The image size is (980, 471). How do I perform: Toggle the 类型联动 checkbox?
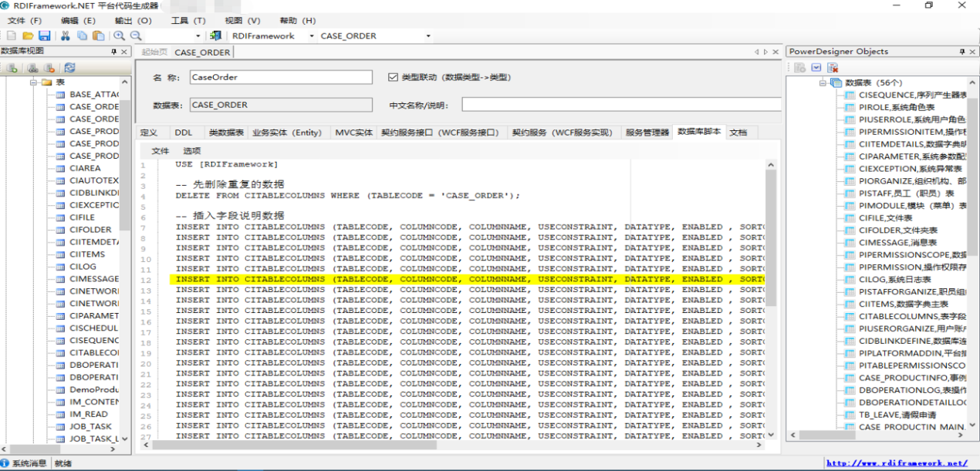[392, 77]
